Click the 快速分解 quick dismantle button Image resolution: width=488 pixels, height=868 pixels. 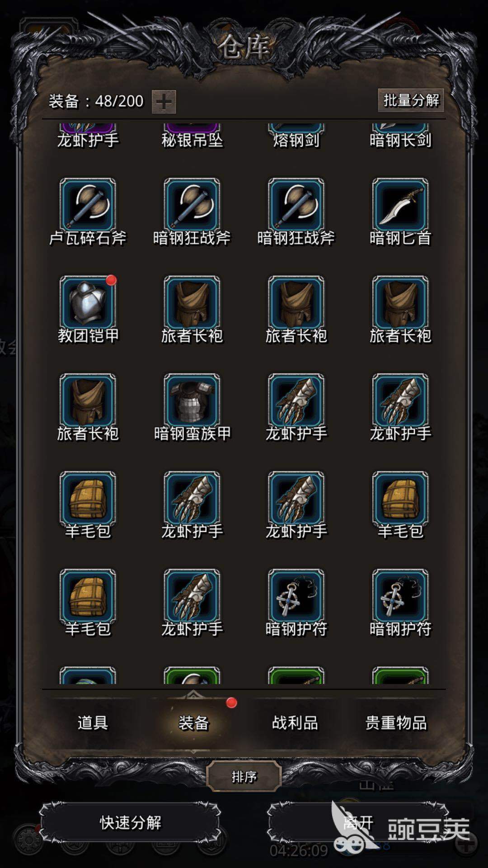pyautogui.click(x=130, y=822)
